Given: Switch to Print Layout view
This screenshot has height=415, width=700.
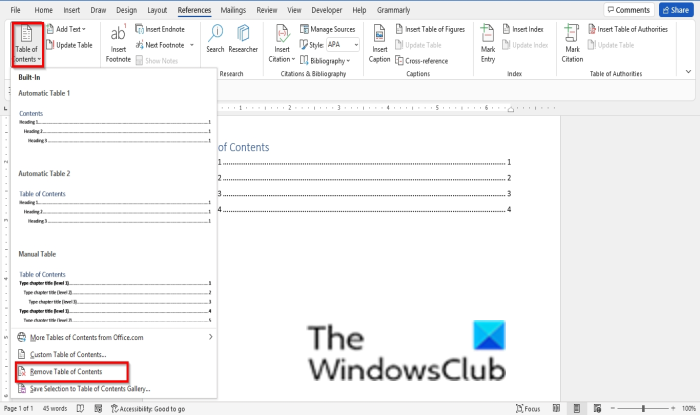Looking at the screenshot, I should [x=577, y=408].
